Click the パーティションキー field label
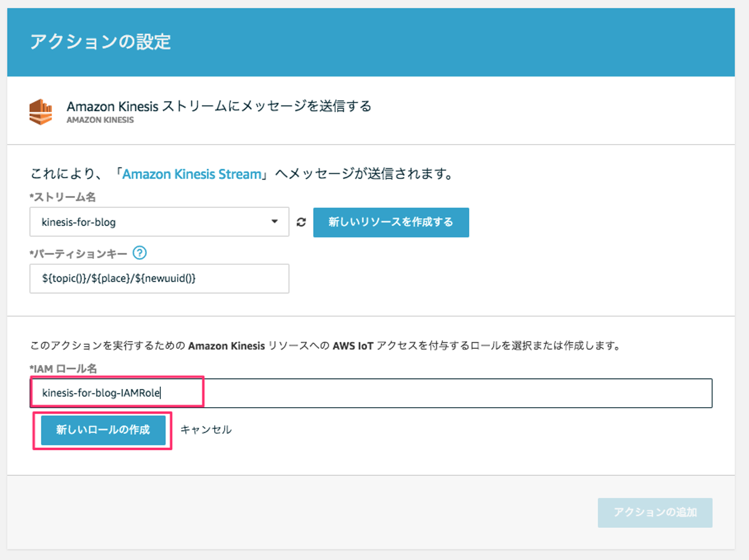The height and width of the screenshot is (560, 749). [79, 254]
